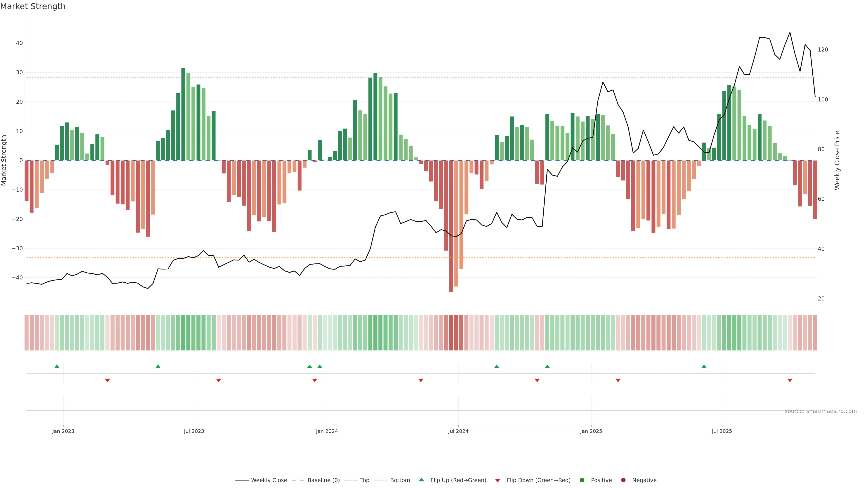Click the rightmost red flip-down triangle marker

(790, 380)
